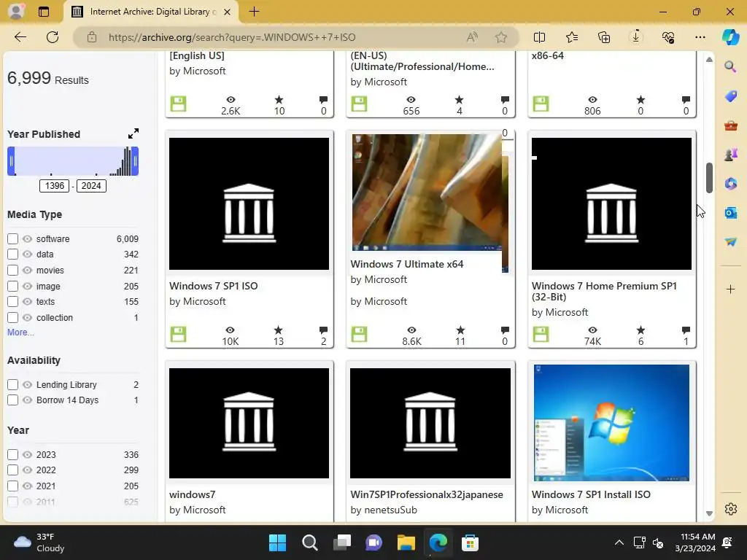The image size is (747, 560).
Task: Check the data media type box
Action: click(x=13, y=254)
